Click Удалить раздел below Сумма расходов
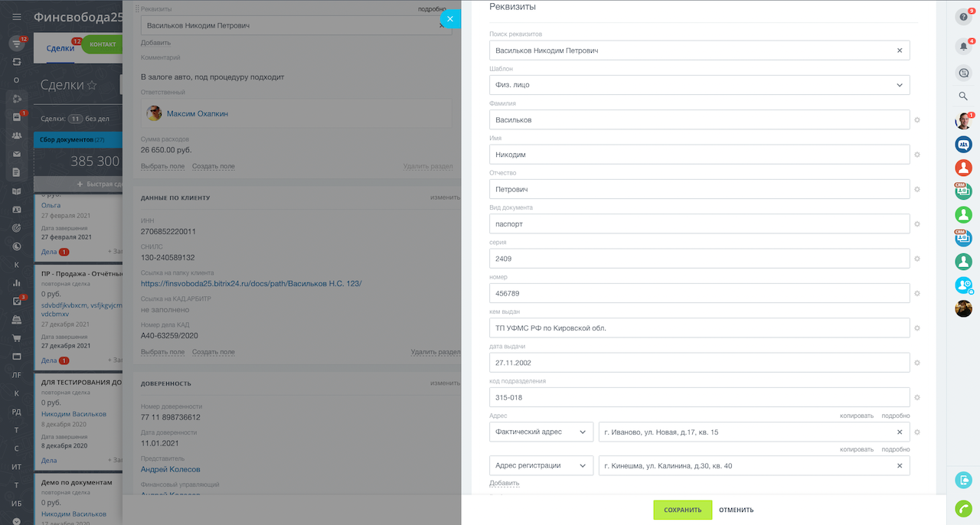The height and width of the screenshot is (525, 980). coord(428,166)
